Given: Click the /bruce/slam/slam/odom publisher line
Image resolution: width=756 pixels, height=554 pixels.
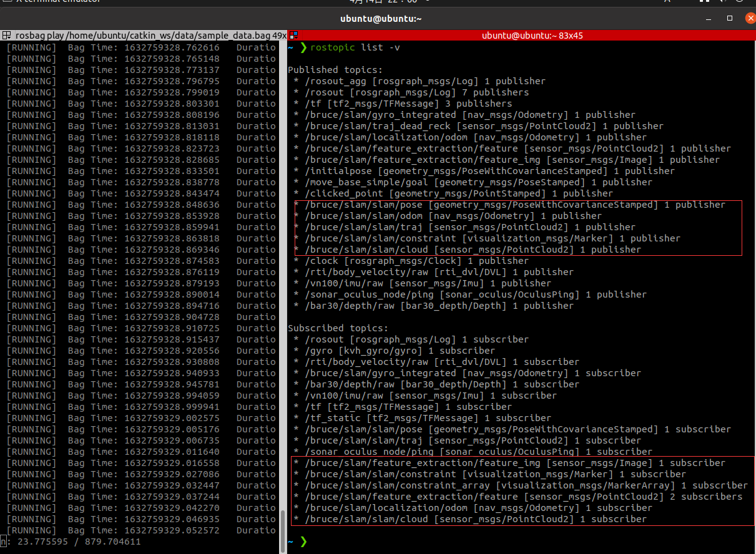Looking at the screenshot, I should (448, 216).
